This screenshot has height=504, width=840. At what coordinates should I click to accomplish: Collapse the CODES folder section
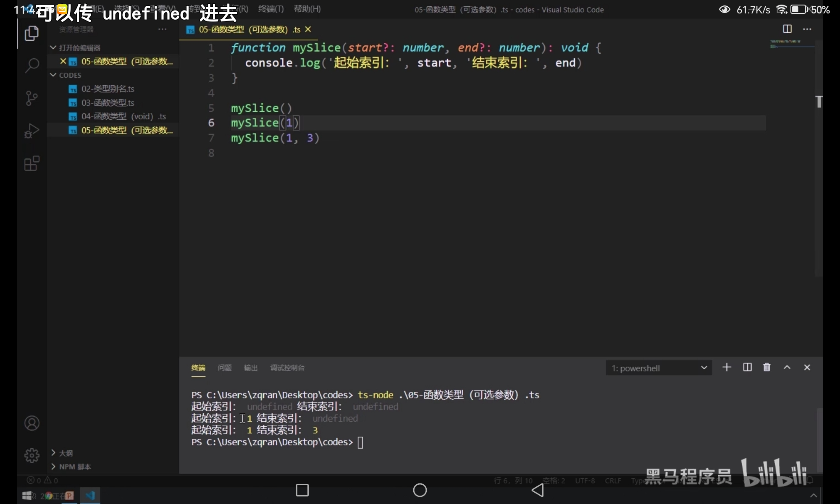[x=53, y=75]
